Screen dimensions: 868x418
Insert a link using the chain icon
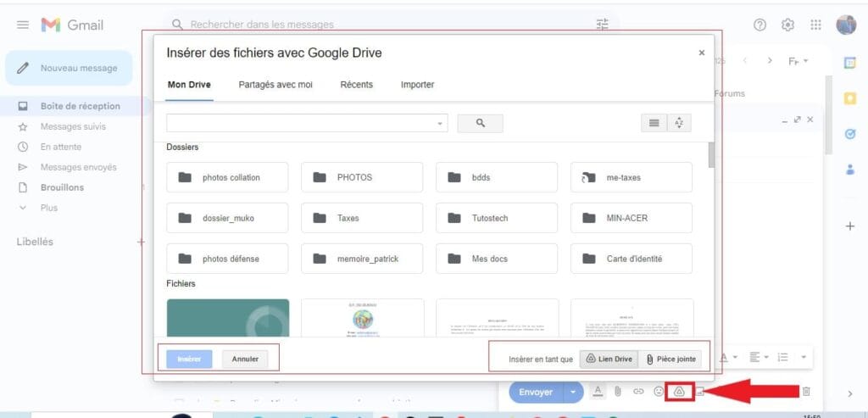point(638,392)
